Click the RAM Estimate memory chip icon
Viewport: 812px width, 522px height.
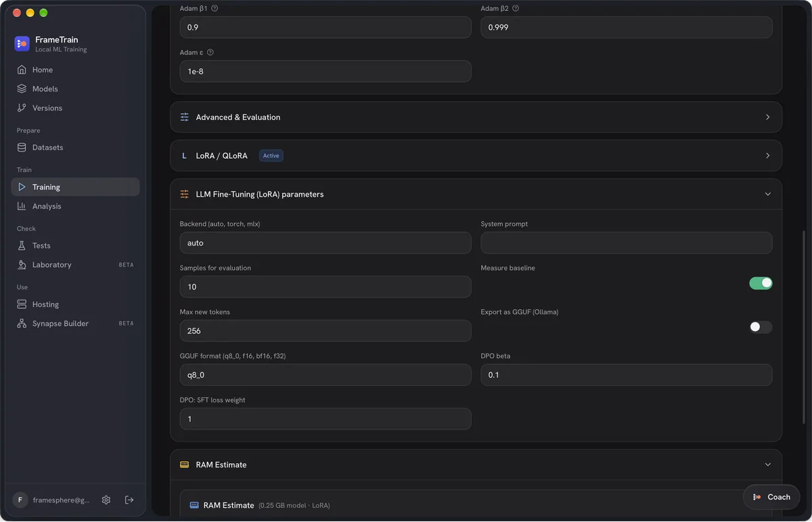pyautogui.click(x=184, y=465)
